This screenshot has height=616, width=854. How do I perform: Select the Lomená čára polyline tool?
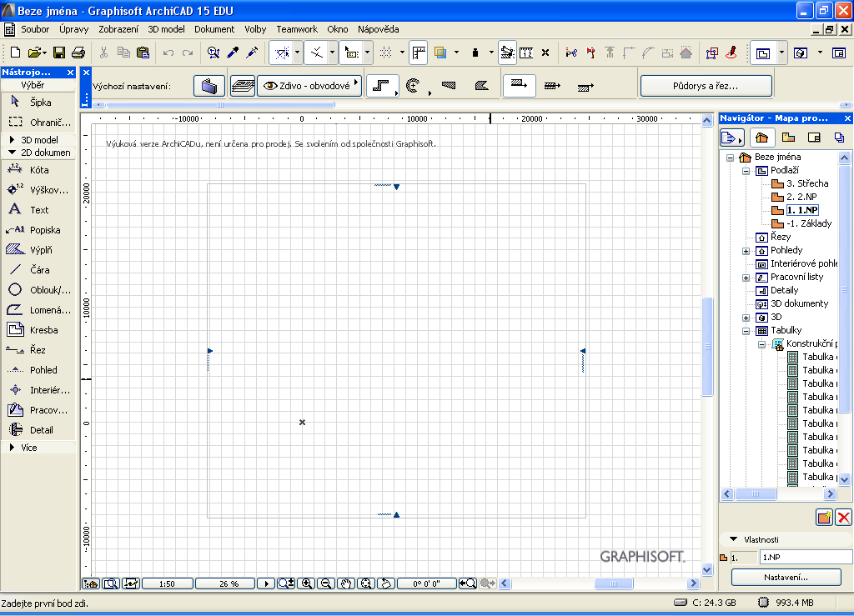click(38, 310)
